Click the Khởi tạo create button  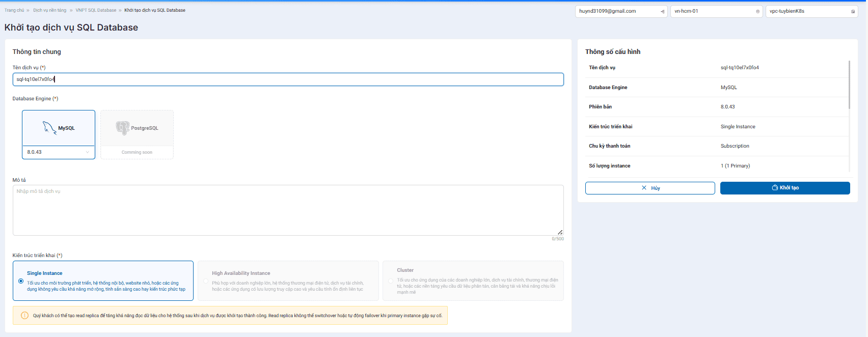coord(785,188)
